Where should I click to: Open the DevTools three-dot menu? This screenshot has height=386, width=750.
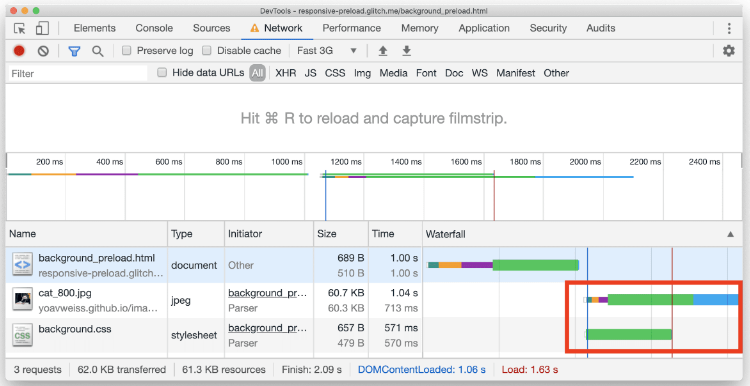click(729, 28)
